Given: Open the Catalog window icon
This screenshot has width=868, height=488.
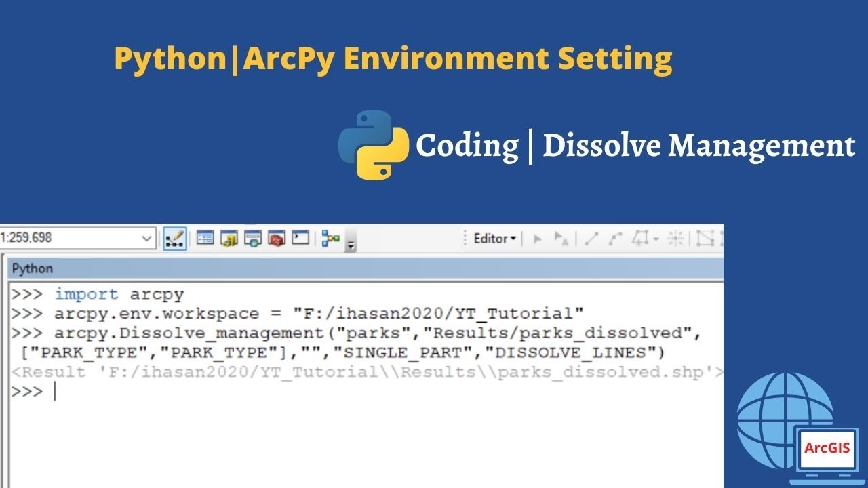Looking at the screenshot, I should click(x=229, y=238).
